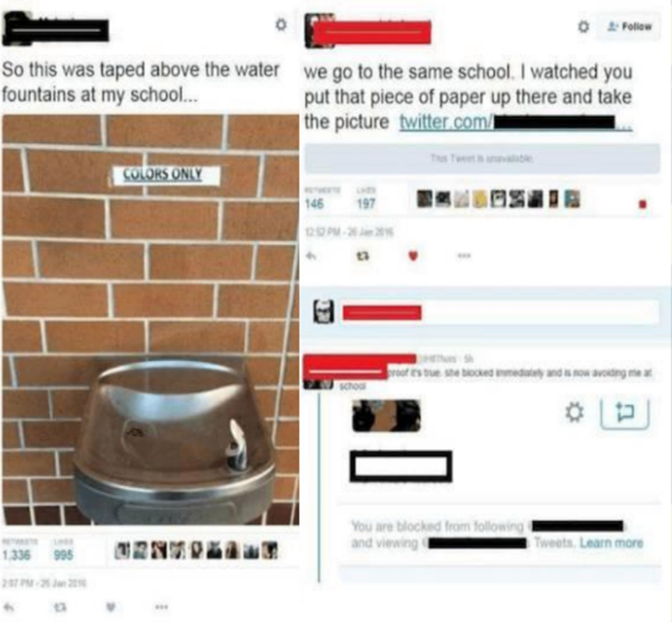The image size is (672, 622).
Task: Open more options on the fountain tweet
Action: coord(162,607)
